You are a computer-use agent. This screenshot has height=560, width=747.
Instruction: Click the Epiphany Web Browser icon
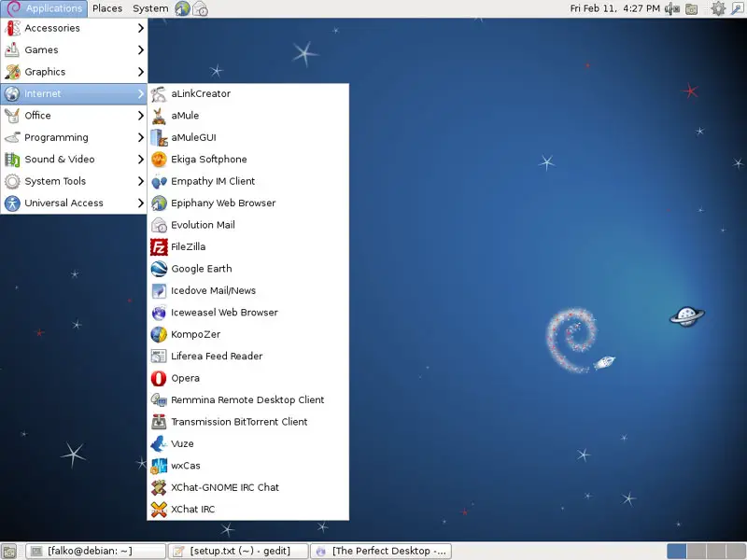(159, 203)
